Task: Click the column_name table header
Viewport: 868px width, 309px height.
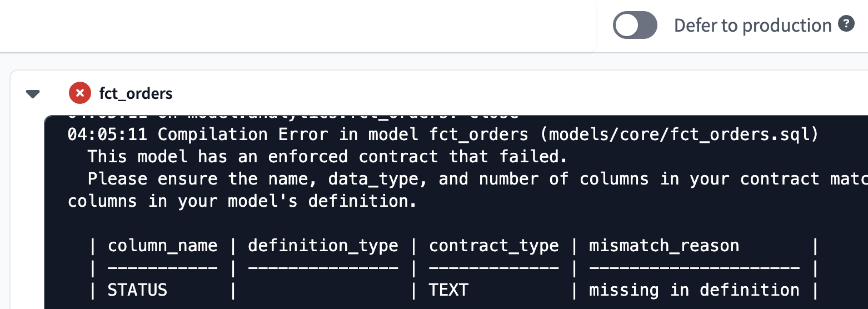Action: [162, 246]
